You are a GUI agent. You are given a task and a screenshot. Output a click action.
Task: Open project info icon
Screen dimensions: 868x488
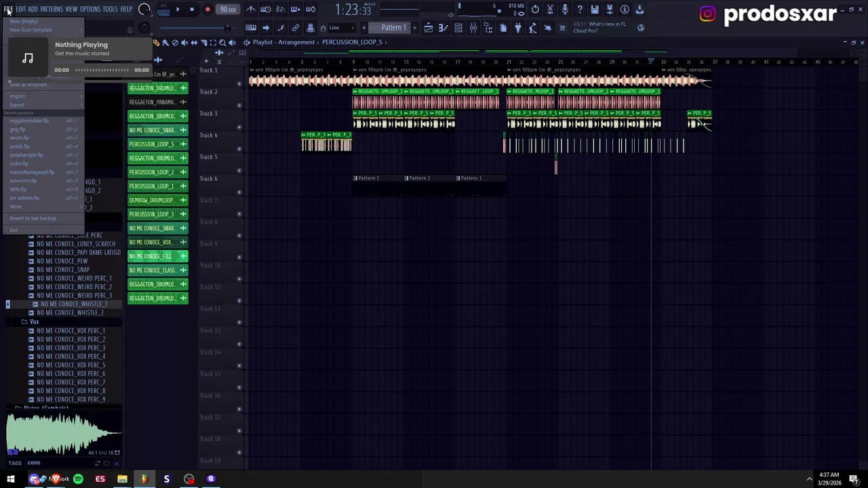(x=625, y=9)
